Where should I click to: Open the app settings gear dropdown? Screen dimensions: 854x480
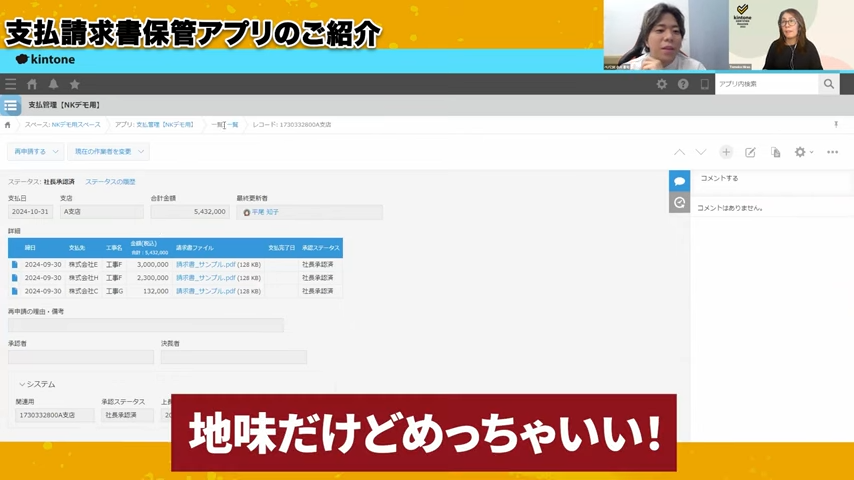tap(803, 152)
